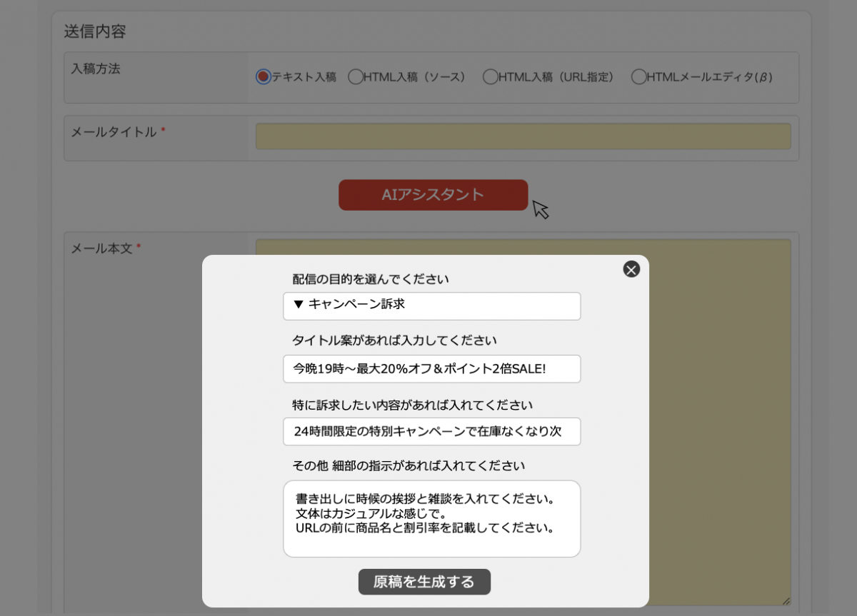Focus the メールタイトル input field
This screenshot has width=857, height=616.
click(x=523, y=136)
